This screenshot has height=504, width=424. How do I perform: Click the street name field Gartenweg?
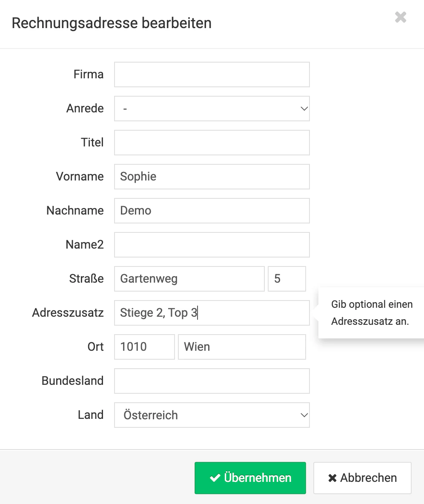(x=189, y=279)
